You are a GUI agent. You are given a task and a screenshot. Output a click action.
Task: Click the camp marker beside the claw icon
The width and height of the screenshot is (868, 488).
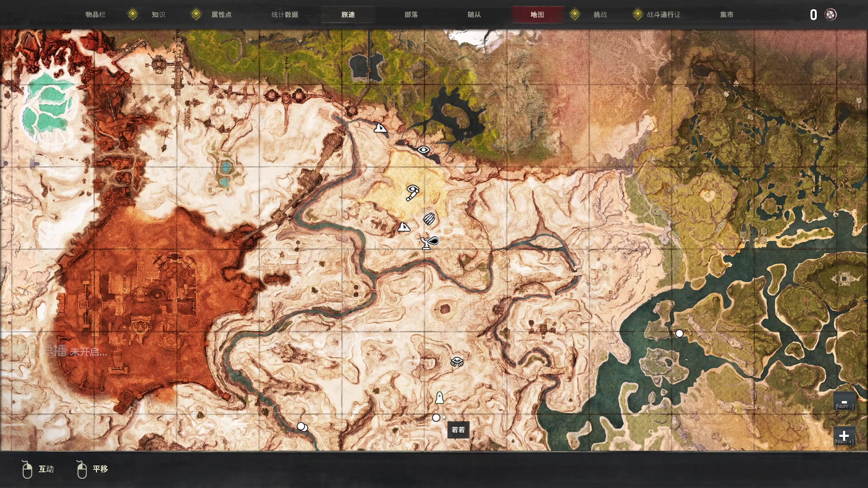pyautogui.click(x=404, y=227)
